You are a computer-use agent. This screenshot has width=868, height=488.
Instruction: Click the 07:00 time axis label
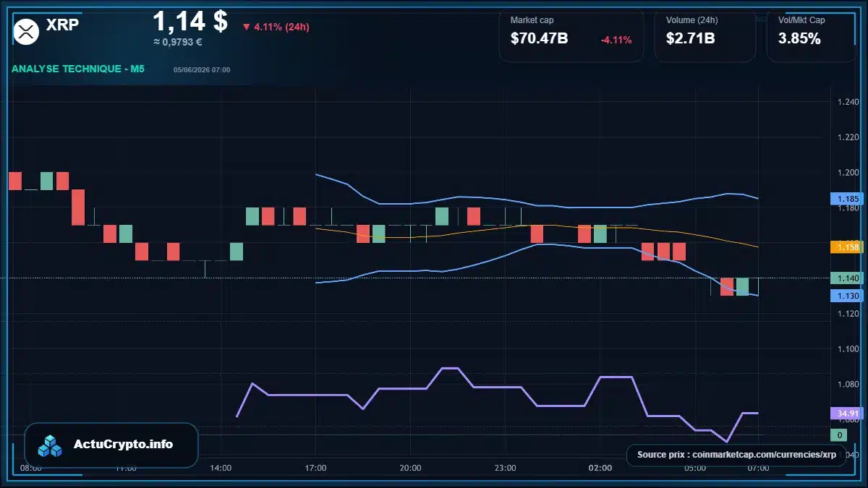point(758,468)
